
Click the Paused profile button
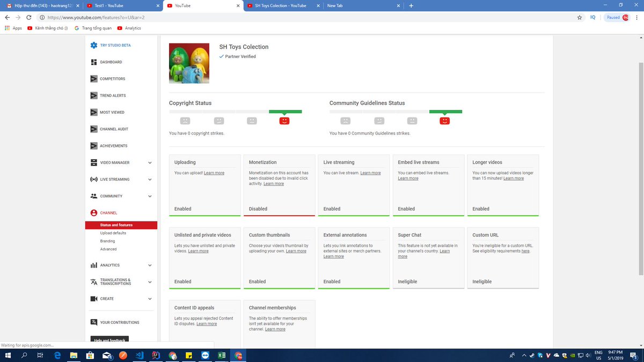[x=617, y=17]
